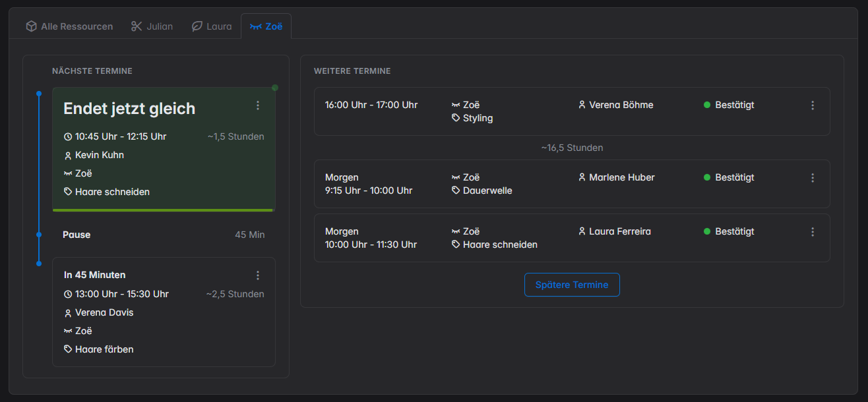Screen dimensions: 868x402
Task: Click Bestätigt status in Verena Böhme row
Action: click(735, 105)
